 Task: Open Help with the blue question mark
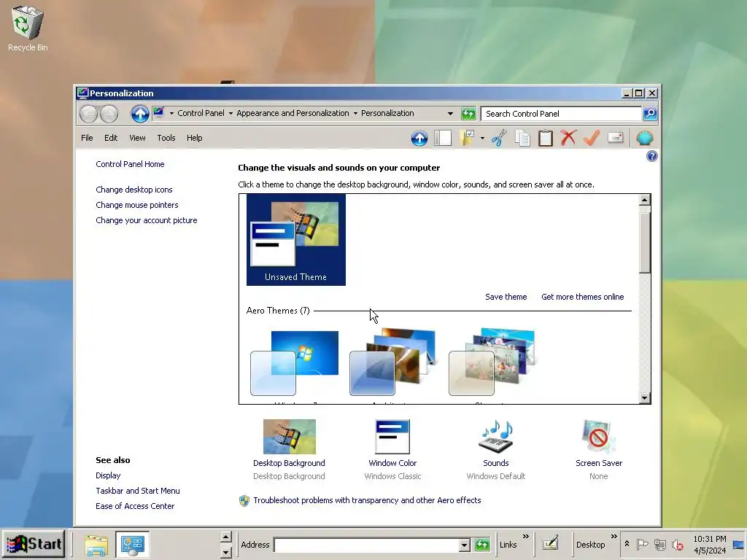point(651,156)
